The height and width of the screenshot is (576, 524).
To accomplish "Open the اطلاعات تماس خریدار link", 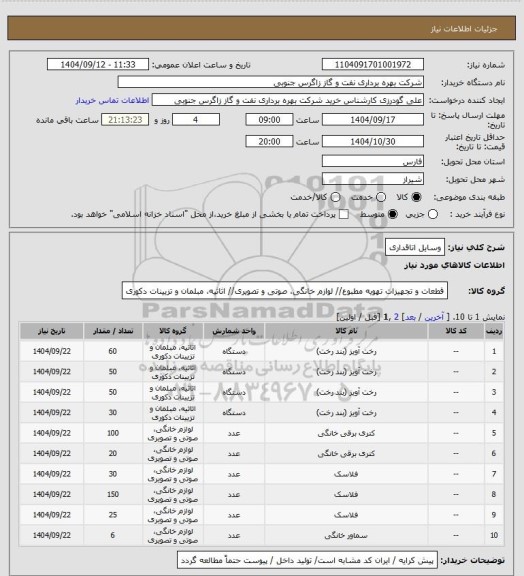I will (112, 100).
